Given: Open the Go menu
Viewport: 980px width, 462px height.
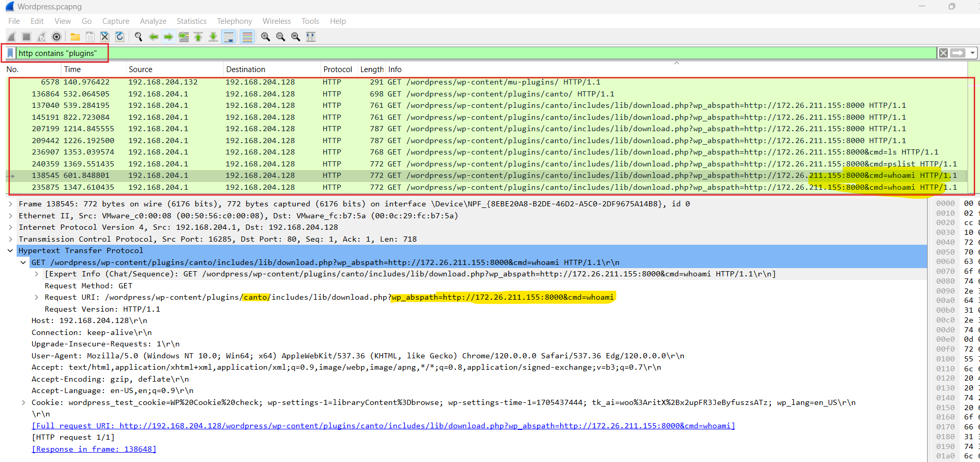Looking at the screenshot, I should coord(87,21).
